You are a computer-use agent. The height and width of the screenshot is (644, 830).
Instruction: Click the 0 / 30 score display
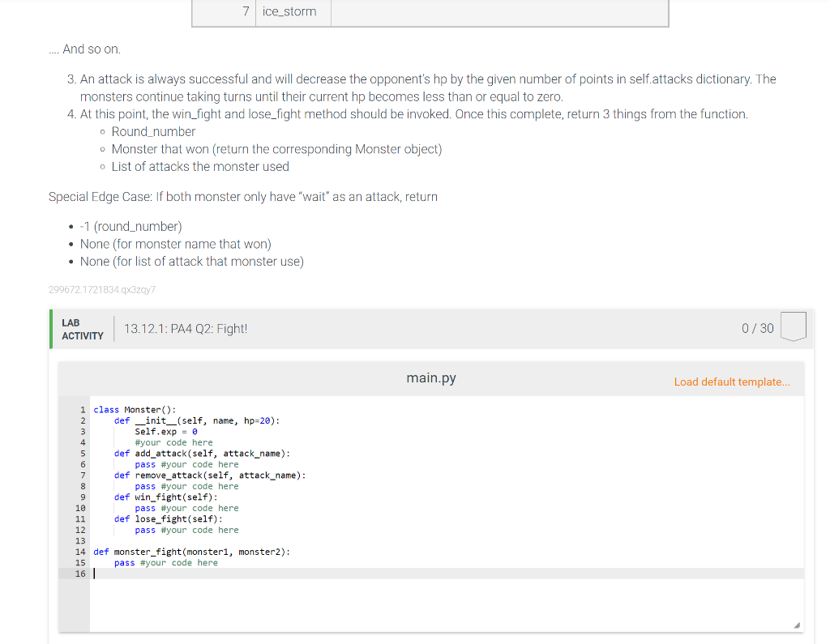757,328
